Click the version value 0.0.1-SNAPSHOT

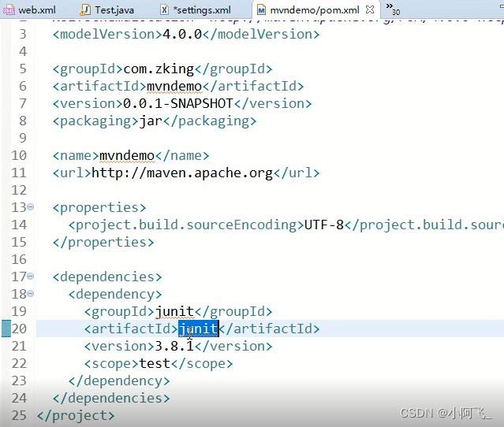pyautogui.click(x=178, y=103)
